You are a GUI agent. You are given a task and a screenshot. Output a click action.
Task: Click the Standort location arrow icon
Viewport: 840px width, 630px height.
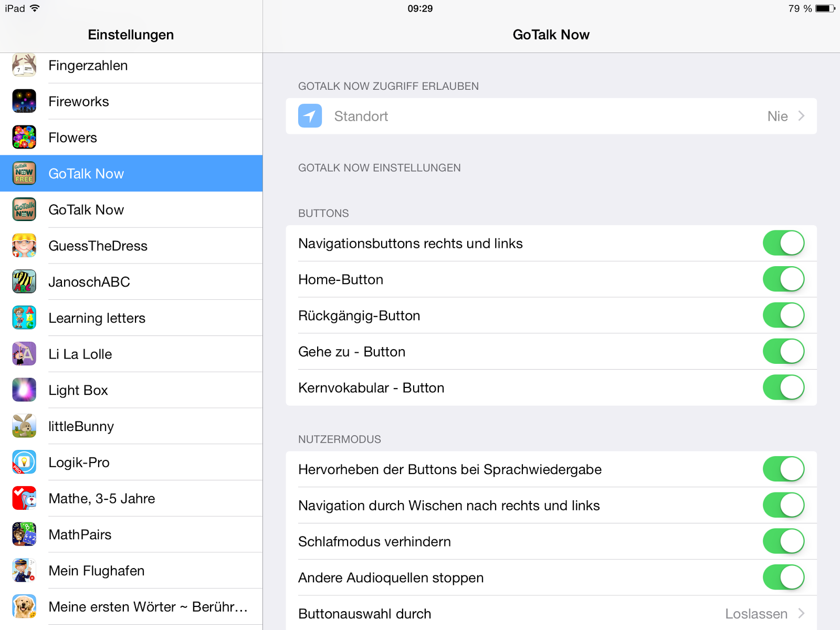click(310, 116)
